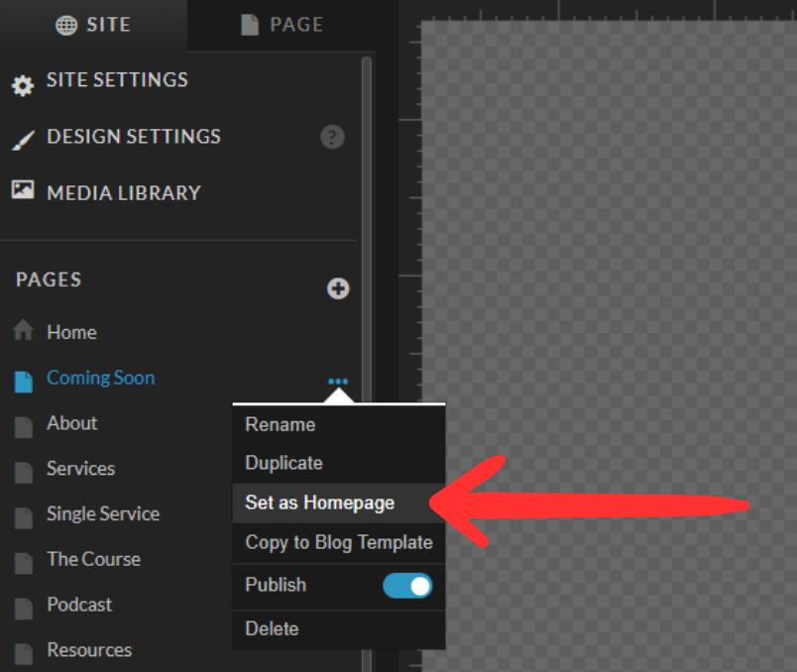The height and width of the screenshot is (672, 797).
Task: Choose Copy to Blog Template
Action: click(339, 542)
